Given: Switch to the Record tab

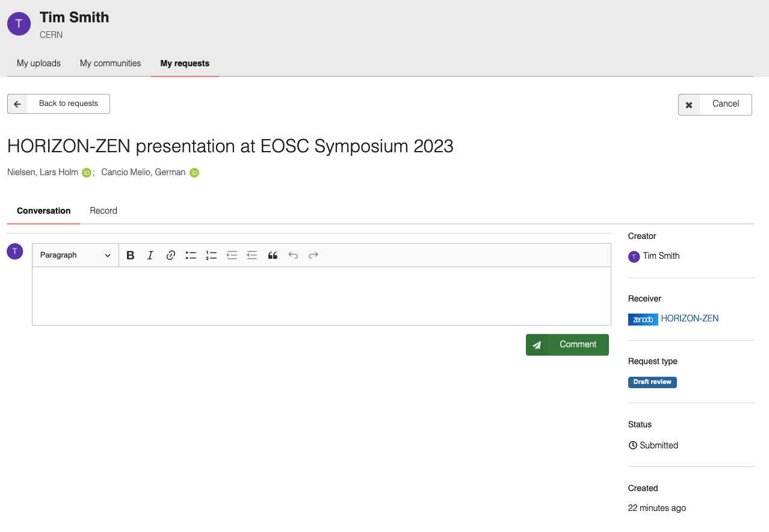Looking at the screenshot, I should (x=103, y=211).
